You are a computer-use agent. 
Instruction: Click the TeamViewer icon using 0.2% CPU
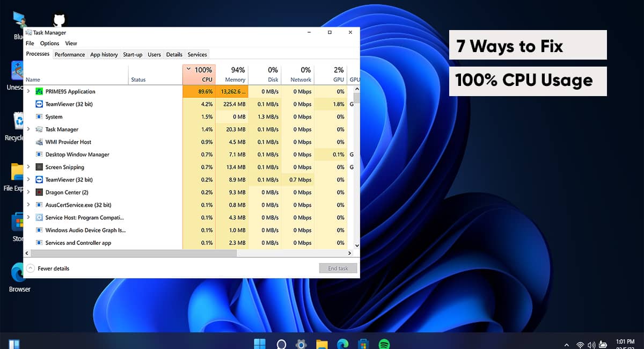[x=39, y=180]
